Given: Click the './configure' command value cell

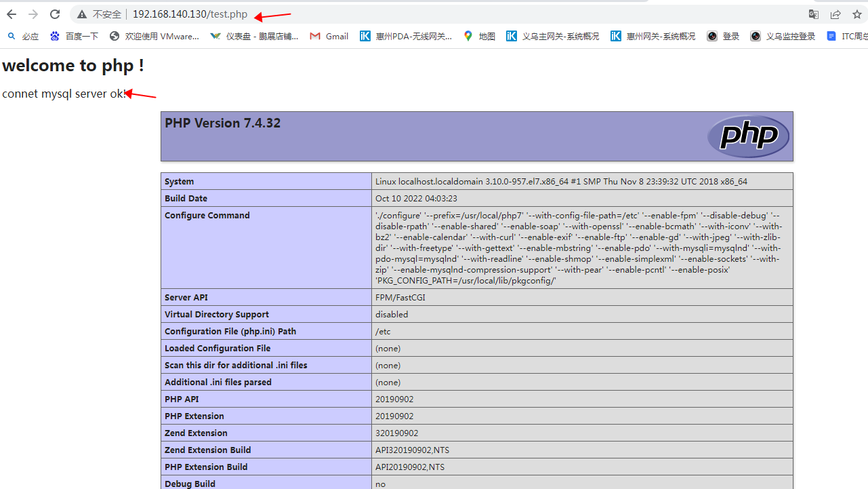Looking at the screenshot, I should [x=582, y=248].
